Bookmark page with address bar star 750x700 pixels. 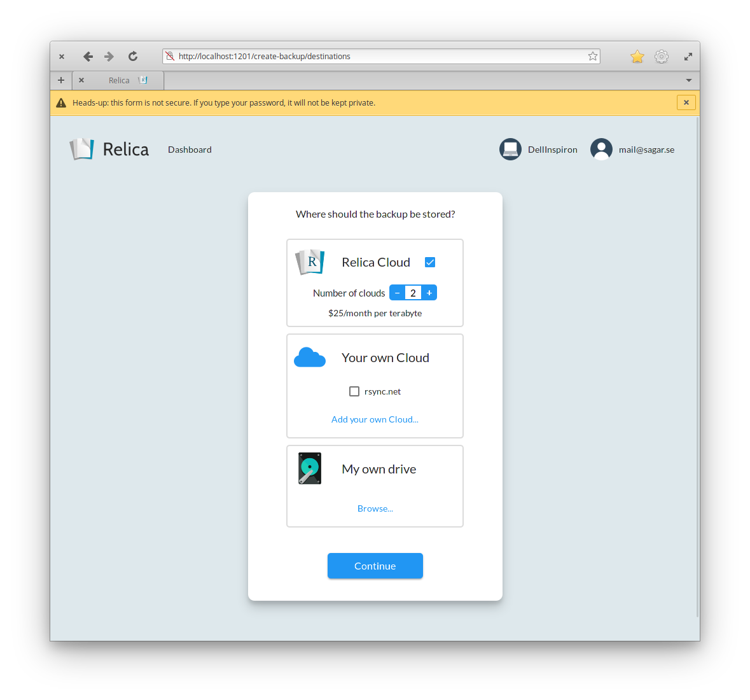pyautogui.click(x=593, y=57)
